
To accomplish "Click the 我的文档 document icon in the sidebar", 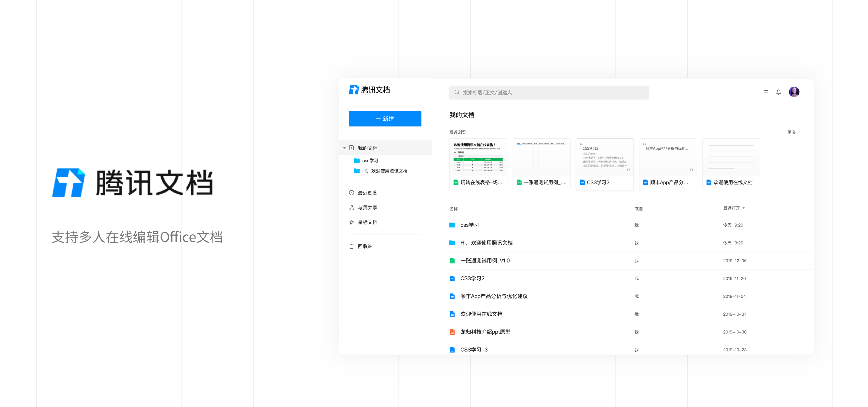I will [351, 148].
